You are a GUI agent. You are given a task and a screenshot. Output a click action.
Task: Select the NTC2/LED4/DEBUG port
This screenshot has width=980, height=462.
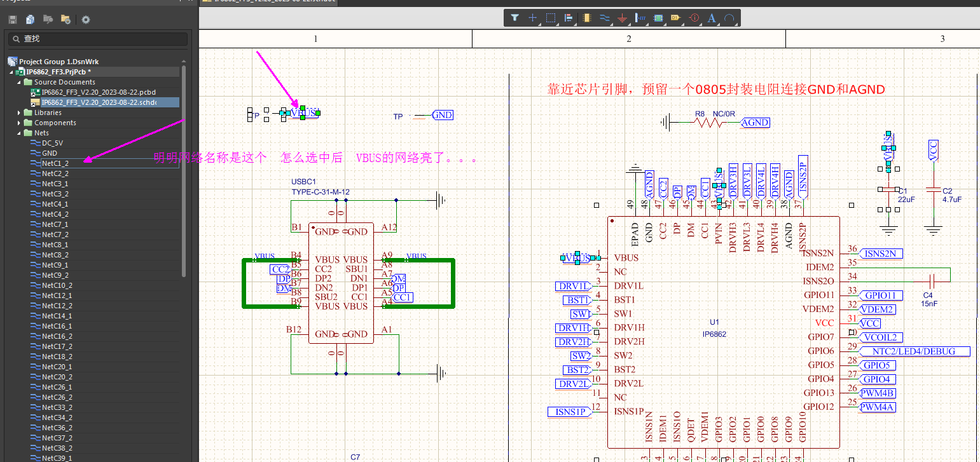point(916,351)
